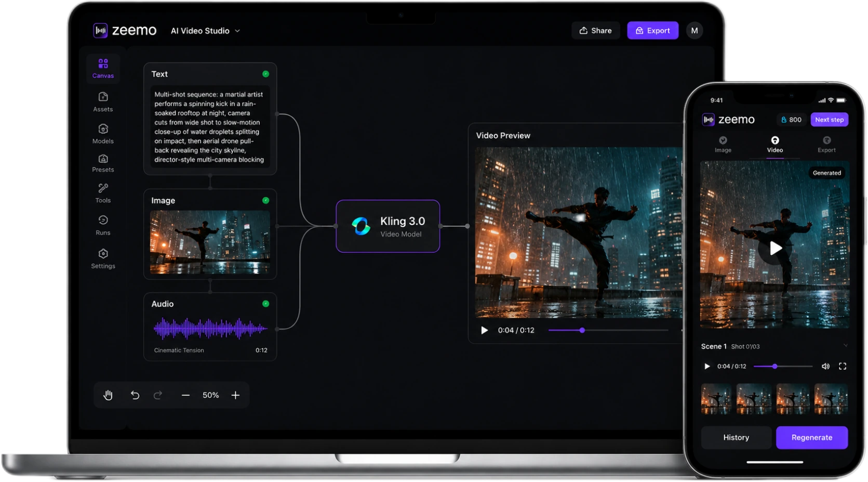Open the Assets panel in the sidebar
Screen dimensions: 868x482
[x=103, y=102]
